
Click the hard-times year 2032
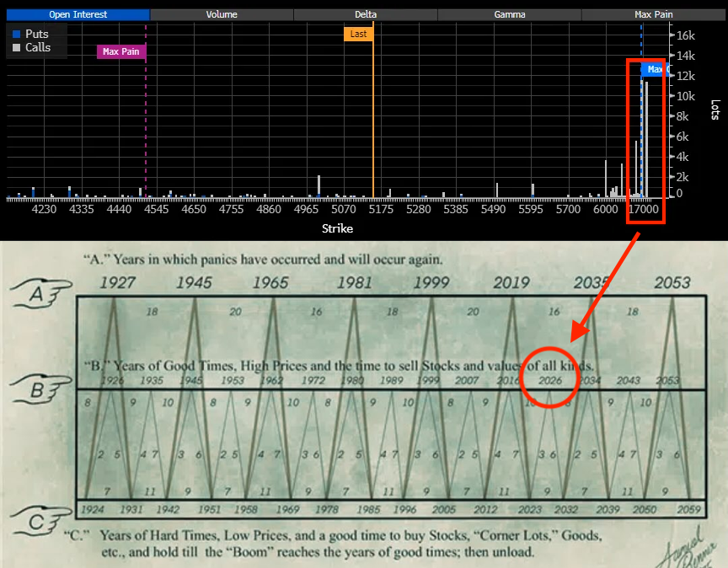tap(566, 510)
